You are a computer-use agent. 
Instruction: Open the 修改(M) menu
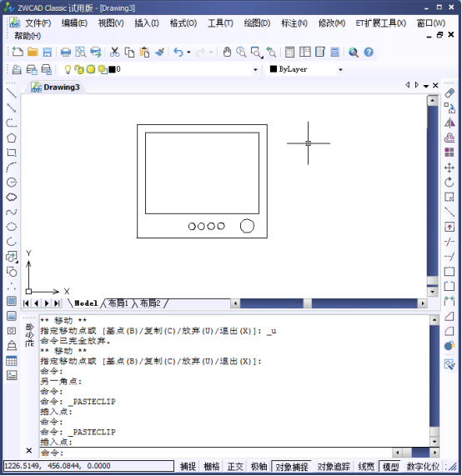click(332, 23)
